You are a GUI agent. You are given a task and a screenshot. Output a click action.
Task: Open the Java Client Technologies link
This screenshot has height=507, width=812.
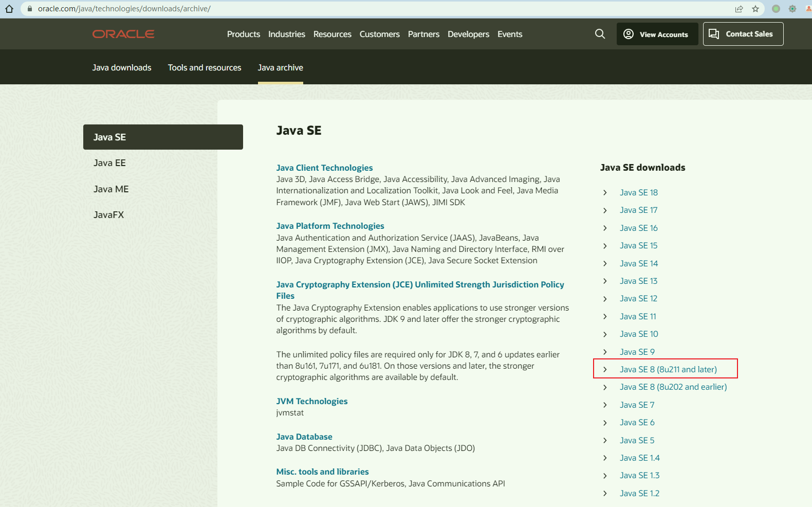324,168
